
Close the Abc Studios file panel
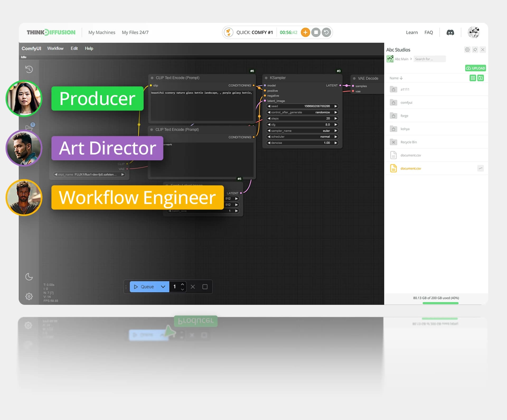coord(483,50)
